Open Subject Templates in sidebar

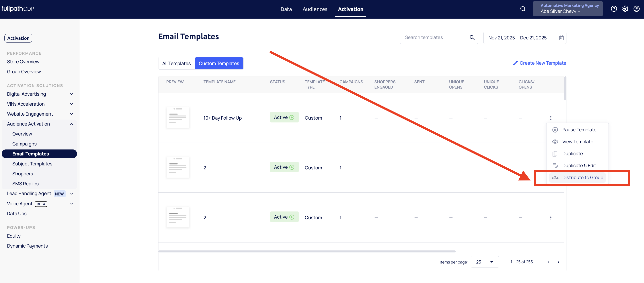click(32, 164)
